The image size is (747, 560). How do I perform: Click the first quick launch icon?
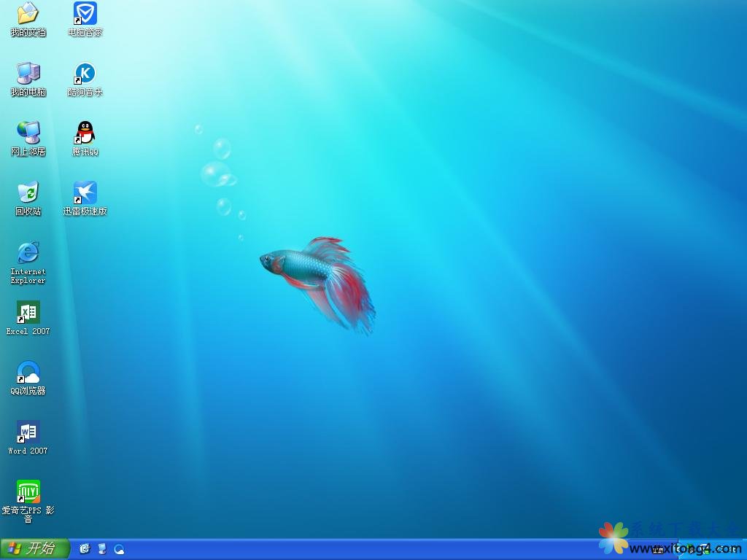coord(85,548)
